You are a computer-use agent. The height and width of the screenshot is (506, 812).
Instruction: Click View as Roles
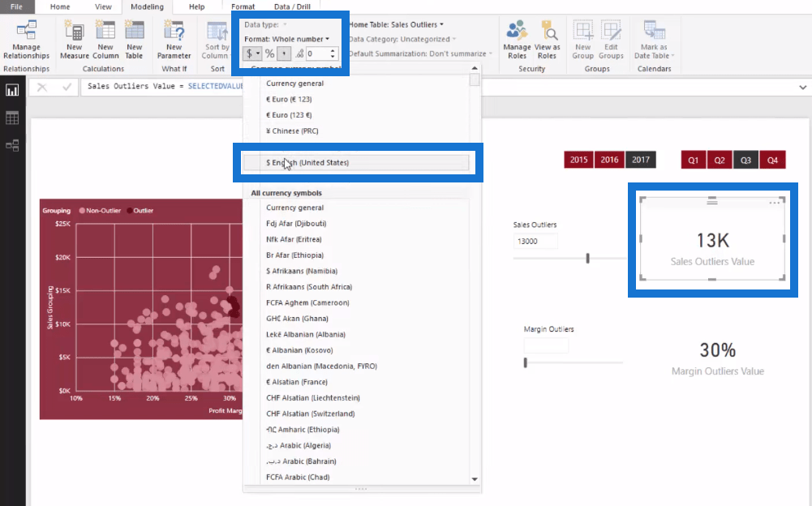[x=547, y=40]
